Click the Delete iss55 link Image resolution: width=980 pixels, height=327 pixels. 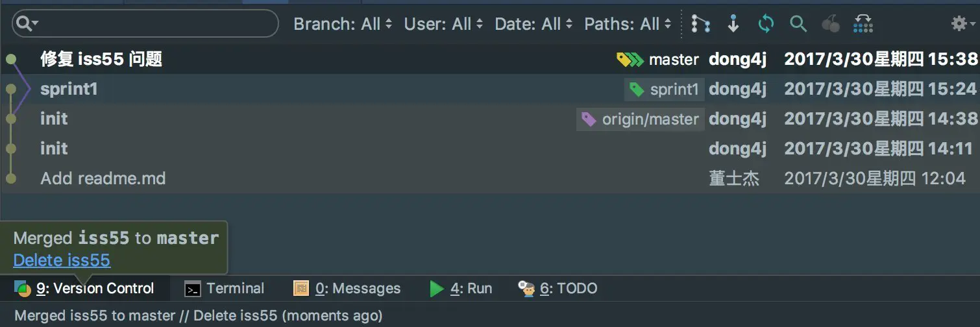(62, 261)
